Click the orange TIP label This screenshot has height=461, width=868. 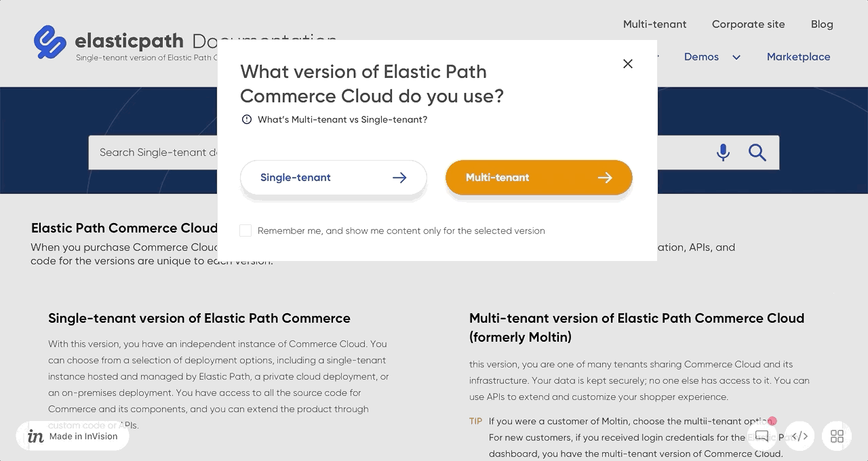[x=476, y=421]
